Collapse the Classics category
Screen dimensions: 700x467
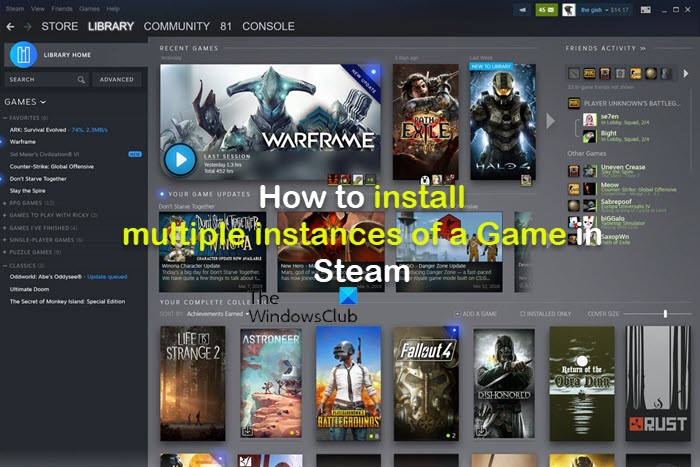pyautogui.click(x=5, y=266)
